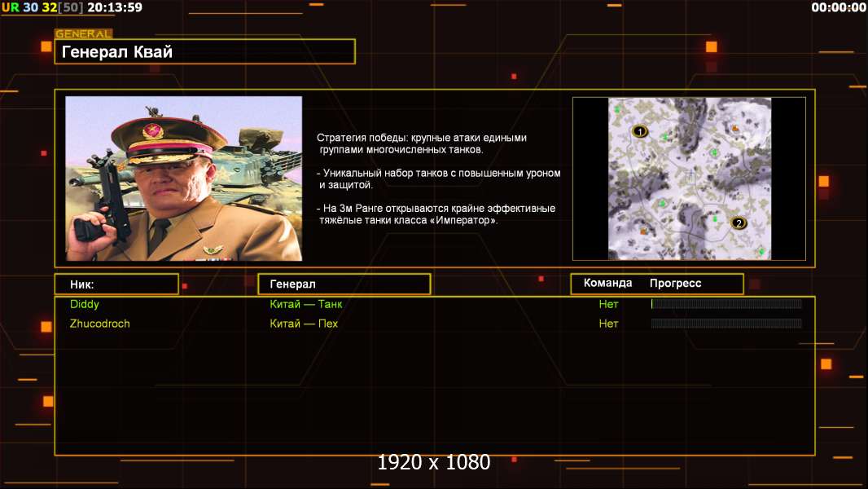Click start position marker 1 on the map

[x=639, y=131]
